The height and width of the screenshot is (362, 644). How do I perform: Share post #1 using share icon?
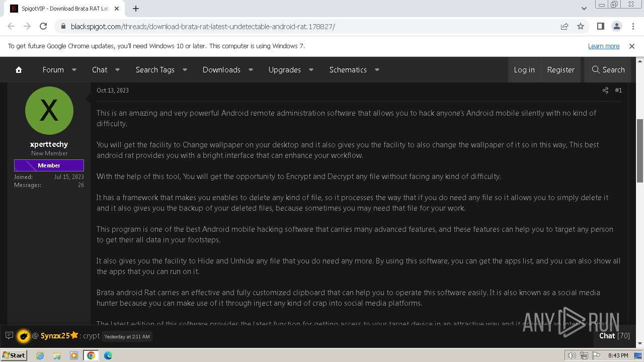tap(605, 90)
